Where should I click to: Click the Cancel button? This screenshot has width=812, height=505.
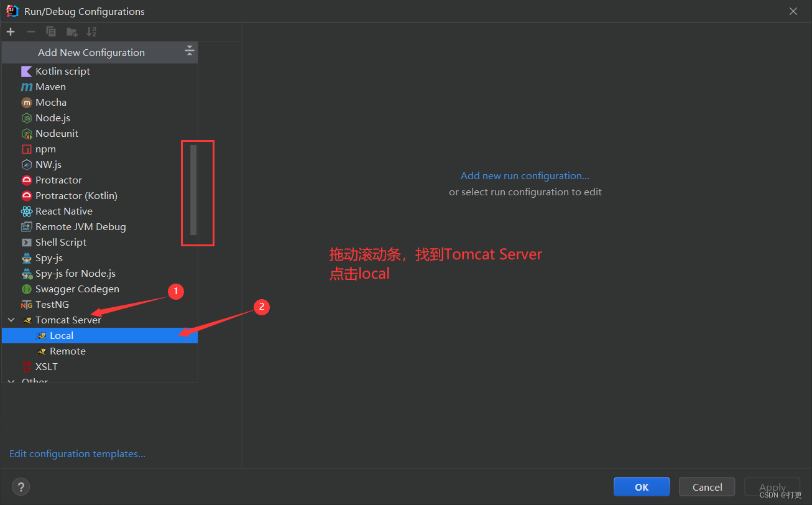point(707,487)
